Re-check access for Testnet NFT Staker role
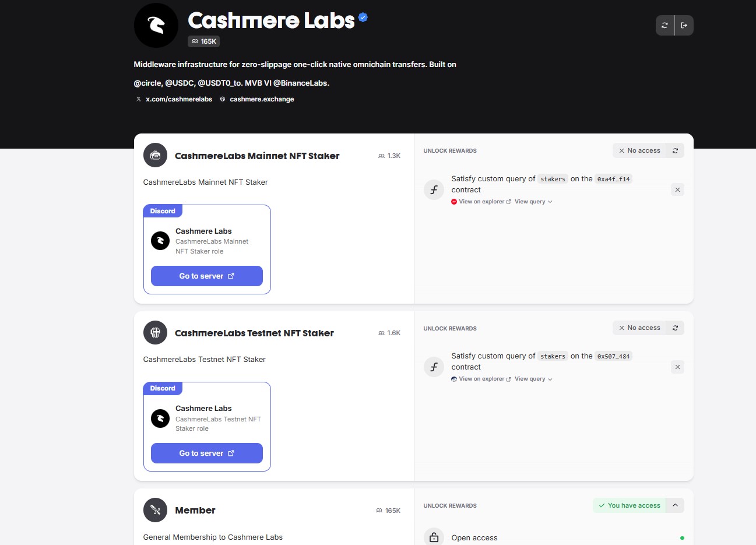This screenshot has height=545, width=756. point(676,328)
